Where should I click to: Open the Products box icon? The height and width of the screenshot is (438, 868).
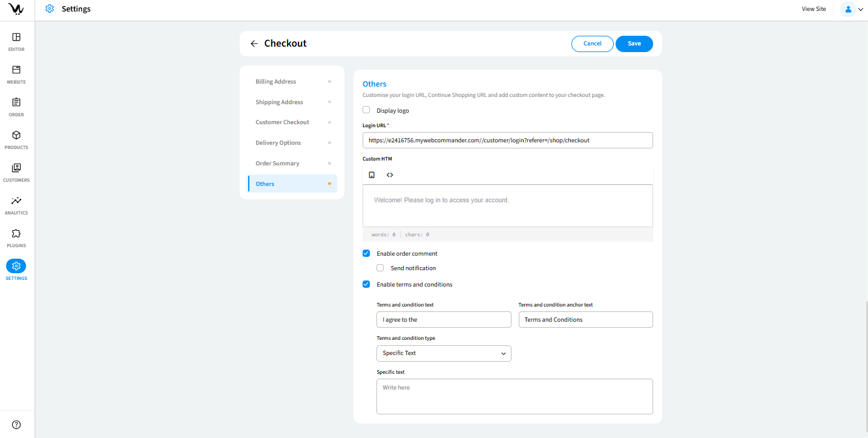[x=16, y=136]
